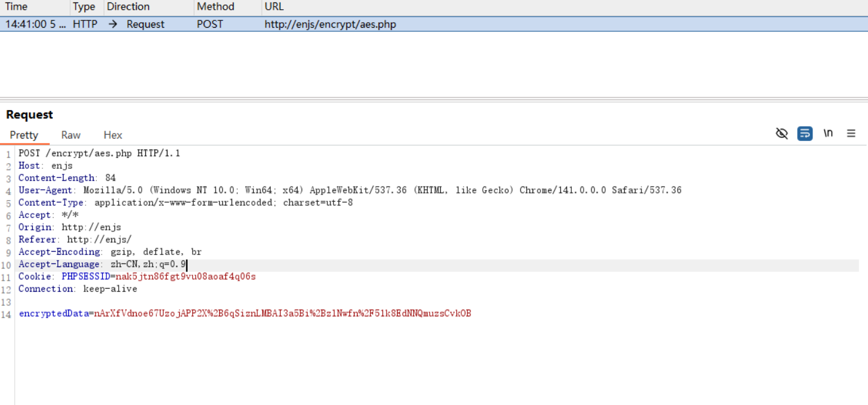Click line number 14 in the gutter

click(6, 315)
